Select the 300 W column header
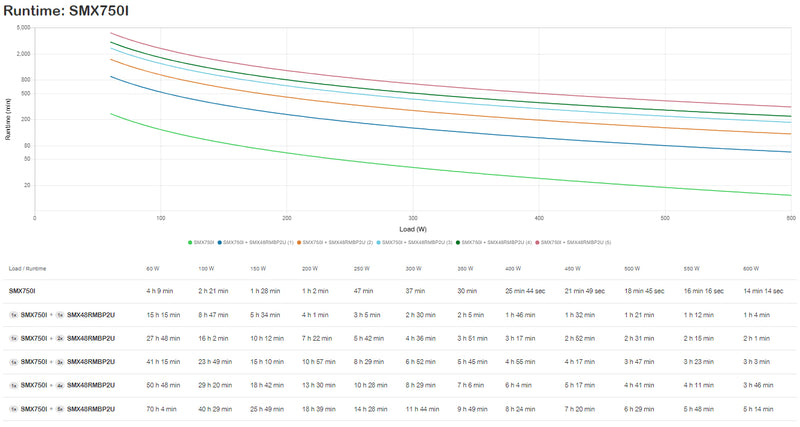 pyautogui.click(x=413, y=269)
